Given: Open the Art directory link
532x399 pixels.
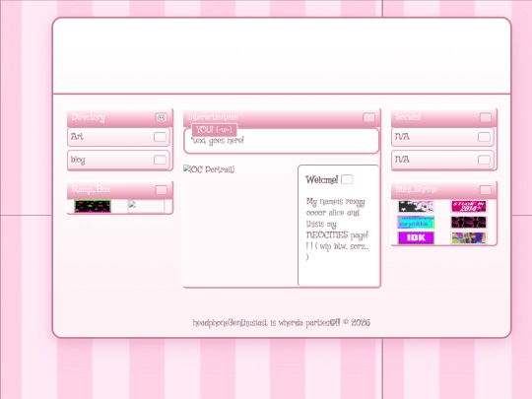Looking at the screenshot, I should (x=118, y=137).
